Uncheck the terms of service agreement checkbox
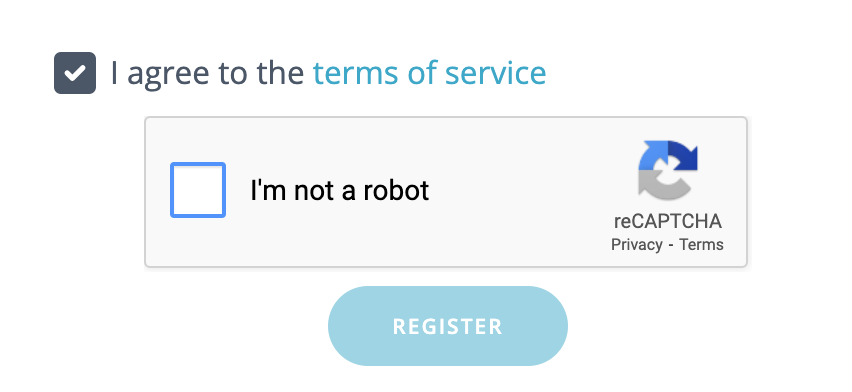Screen dimensions: 852x392 click(x=75, y=73)
